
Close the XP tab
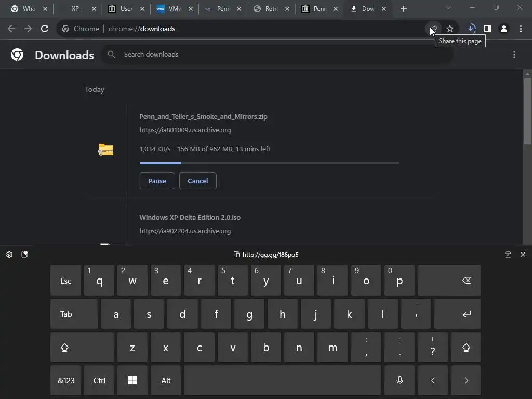tap(94, 9)
